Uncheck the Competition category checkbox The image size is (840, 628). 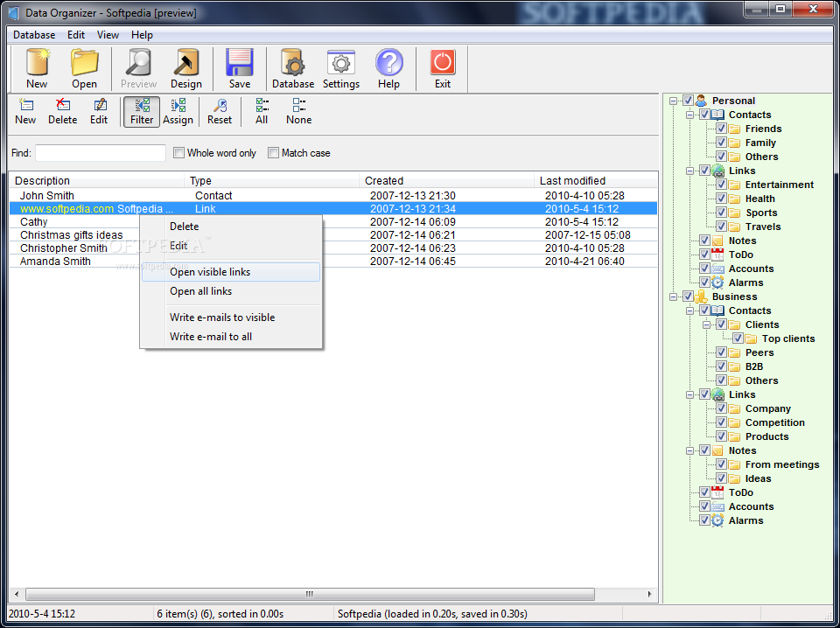click(x=721, y=422)
